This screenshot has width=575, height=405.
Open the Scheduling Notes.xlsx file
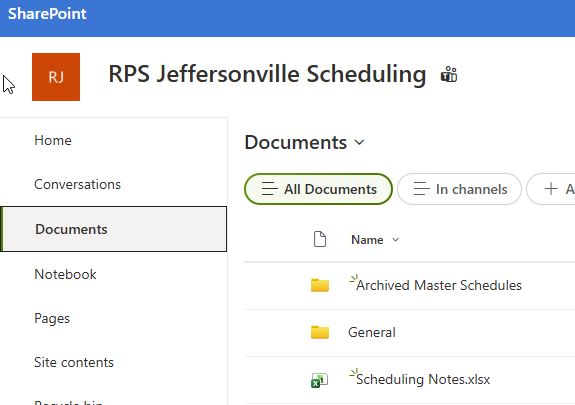(x=423, y=379)
